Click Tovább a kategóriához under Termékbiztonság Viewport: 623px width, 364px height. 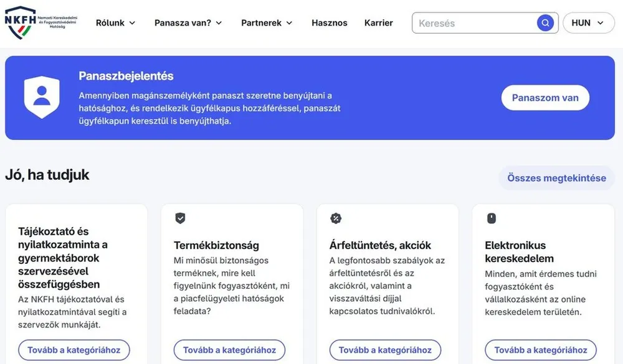point(229,350)
